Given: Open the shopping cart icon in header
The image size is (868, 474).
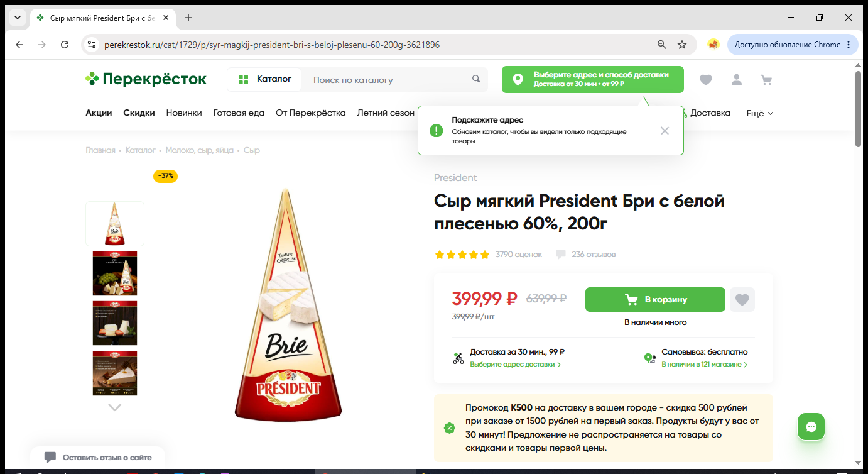Looking at the screenshot, I should (x=766, y=80).
